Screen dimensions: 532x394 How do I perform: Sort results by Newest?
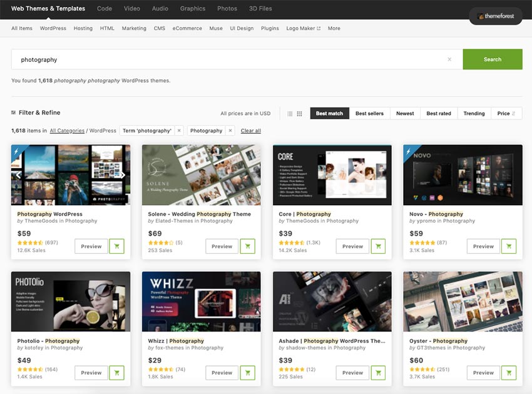pyautogui.click(x=405, y=113)
